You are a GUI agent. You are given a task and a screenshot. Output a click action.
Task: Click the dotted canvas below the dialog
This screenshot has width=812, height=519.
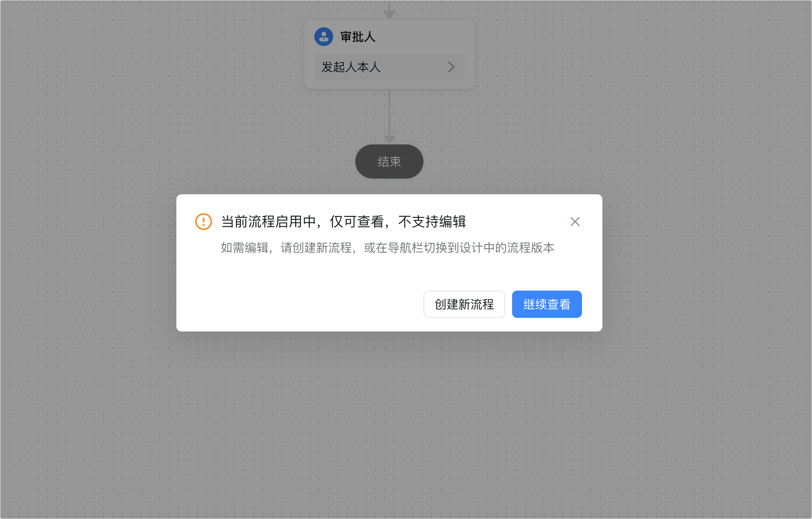[x=389, y=426]
